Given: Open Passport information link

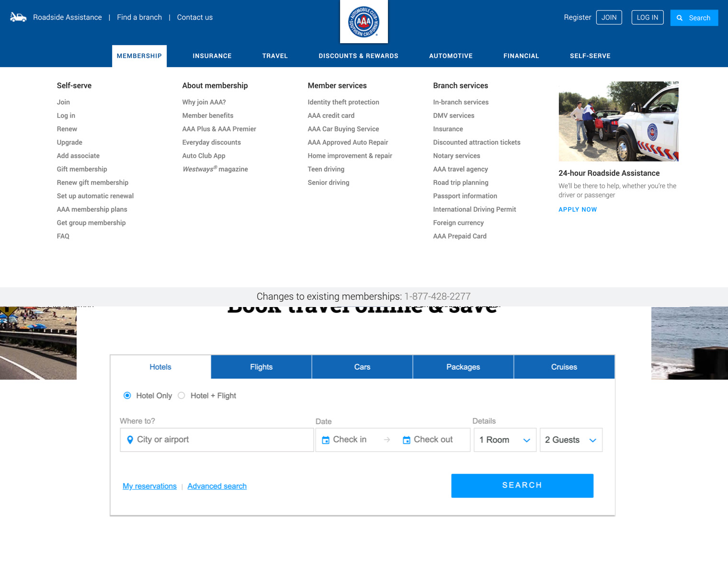Looking at the screenshot, I should [x=465, y=196].
